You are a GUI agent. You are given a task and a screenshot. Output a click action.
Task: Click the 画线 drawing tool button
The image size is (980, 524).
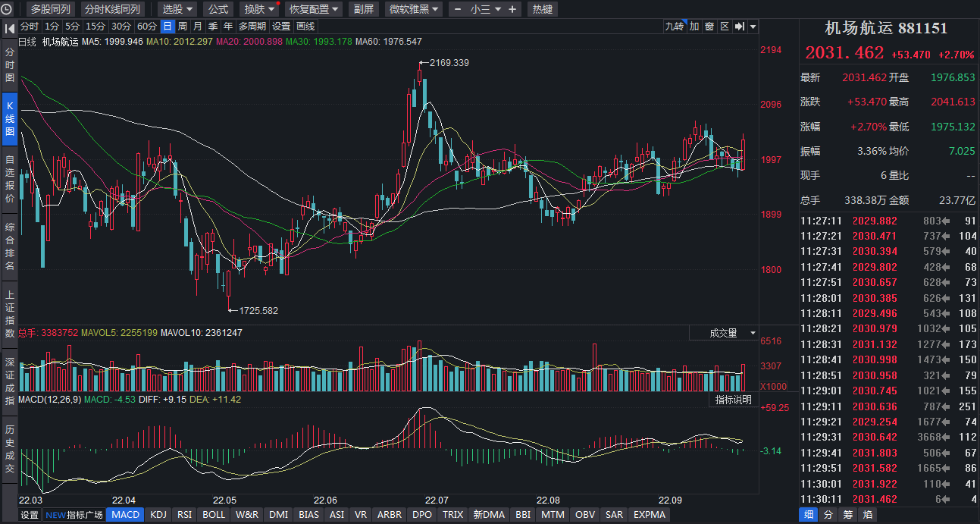(x=305, y=27)
